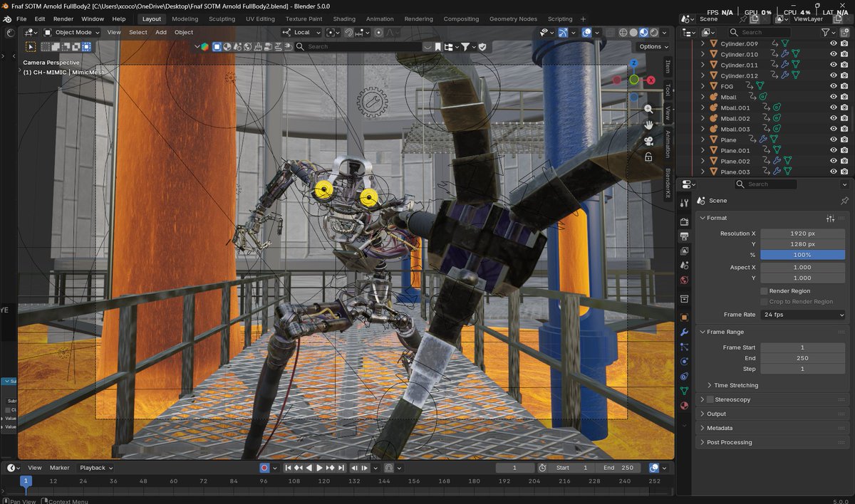This screenshot has height=504, width=855.
Task: Open the World properties tab
Action: (x=685, y=280)
